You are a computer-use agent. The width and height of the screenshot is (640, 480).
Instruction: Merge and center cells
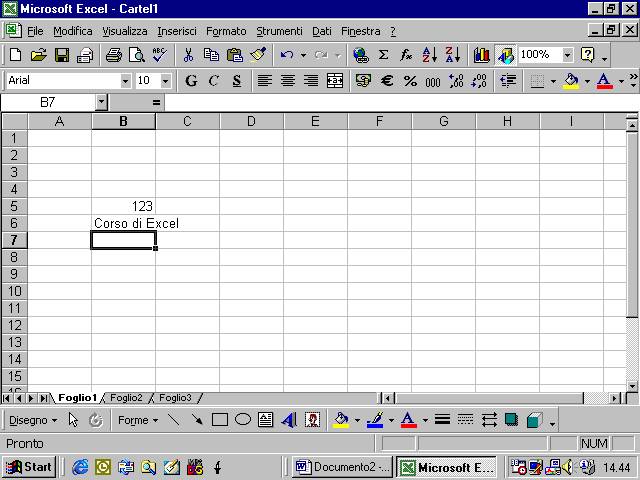(335, 80)
